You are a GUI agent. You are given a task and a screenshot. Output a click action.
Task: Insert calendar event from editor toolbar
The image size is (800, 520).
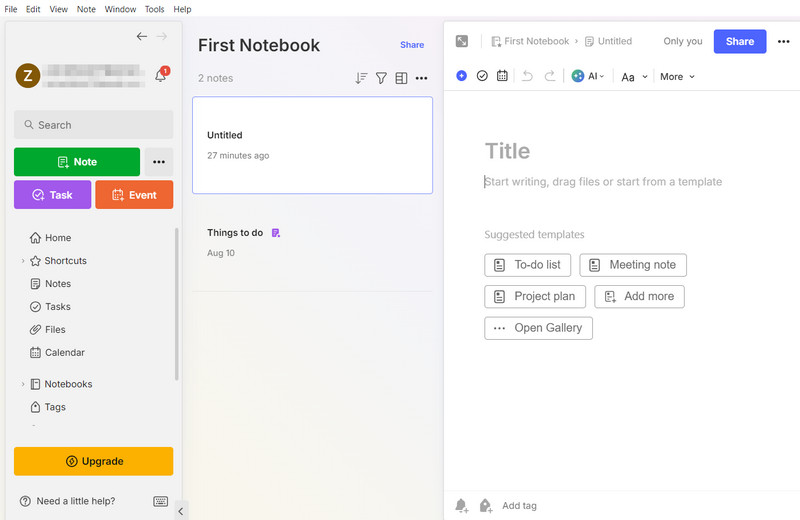coord(502,76)
